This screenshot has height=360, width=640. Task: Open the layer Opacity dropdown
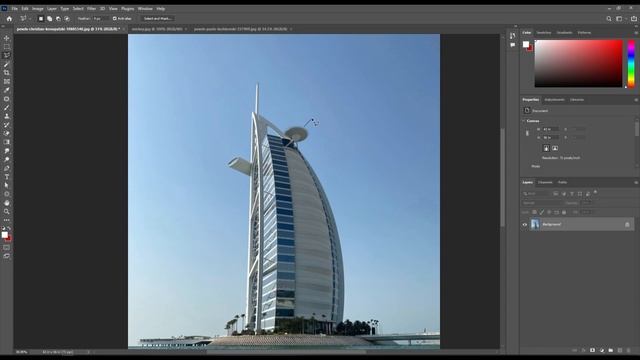[587, 203]
